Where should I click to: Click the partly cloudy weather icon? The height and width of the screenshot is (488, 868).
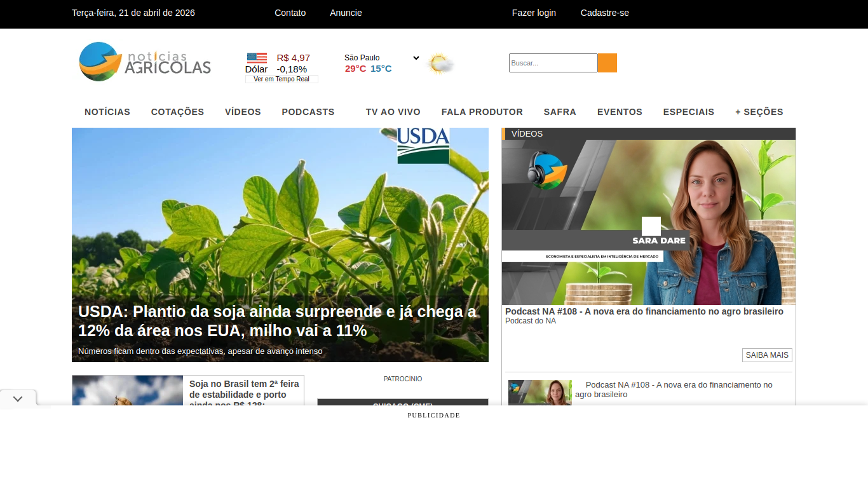click(x=440, y=64)
